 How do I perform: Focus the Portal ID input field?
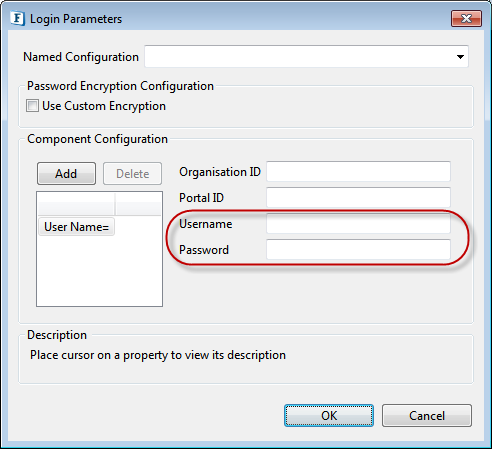359,197
